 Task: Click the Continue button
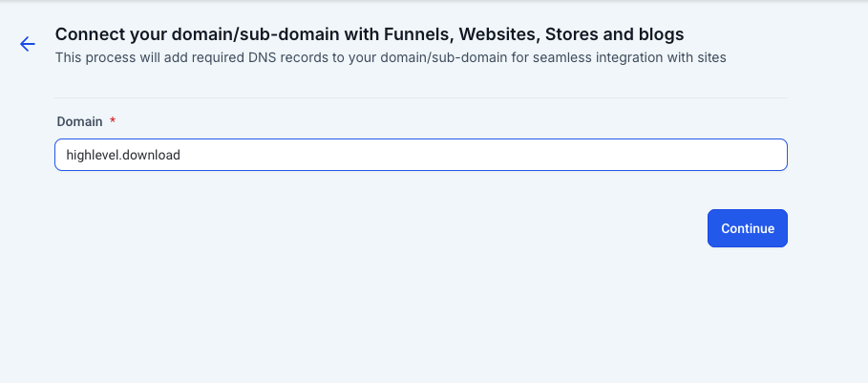[748, 228]
